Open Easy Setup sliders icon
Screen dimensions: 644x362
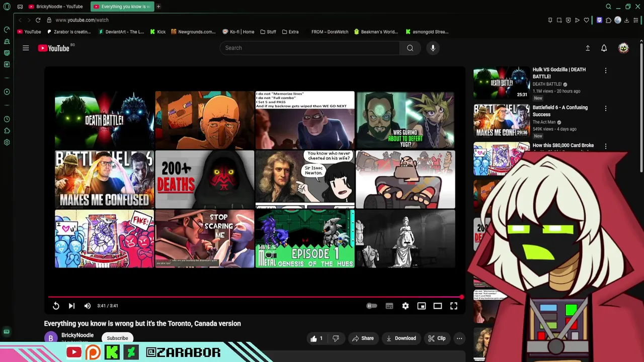[636, 20]
